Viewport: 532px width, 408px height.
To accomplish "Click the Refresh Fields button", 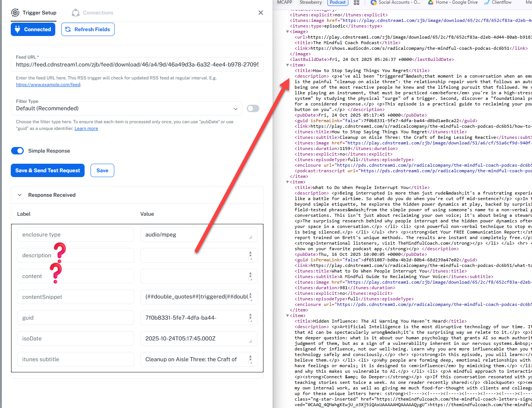I will tap(88, 29).
